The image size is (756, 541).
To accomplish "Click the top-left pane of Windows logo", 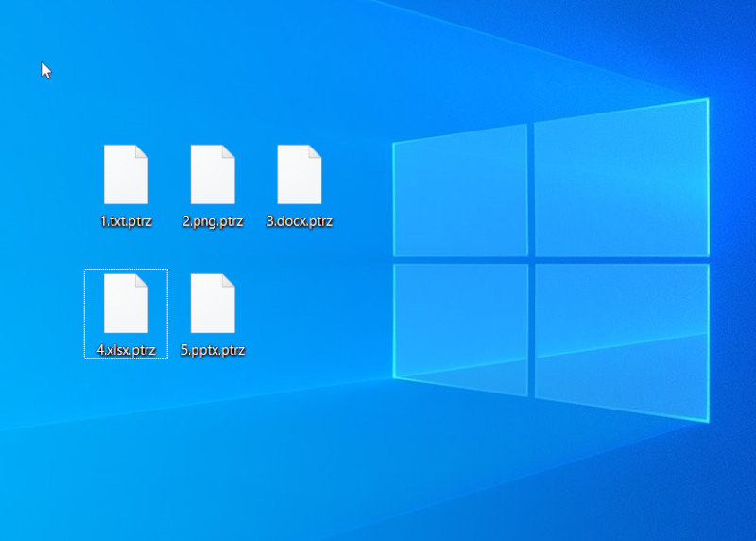I will coord(460,192).
